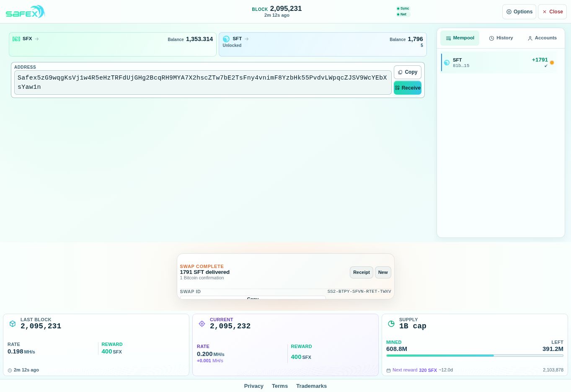Select the Current block 2,095,232 value
The width and height of the screenshot is (571, 392).
tap(230, 326)
